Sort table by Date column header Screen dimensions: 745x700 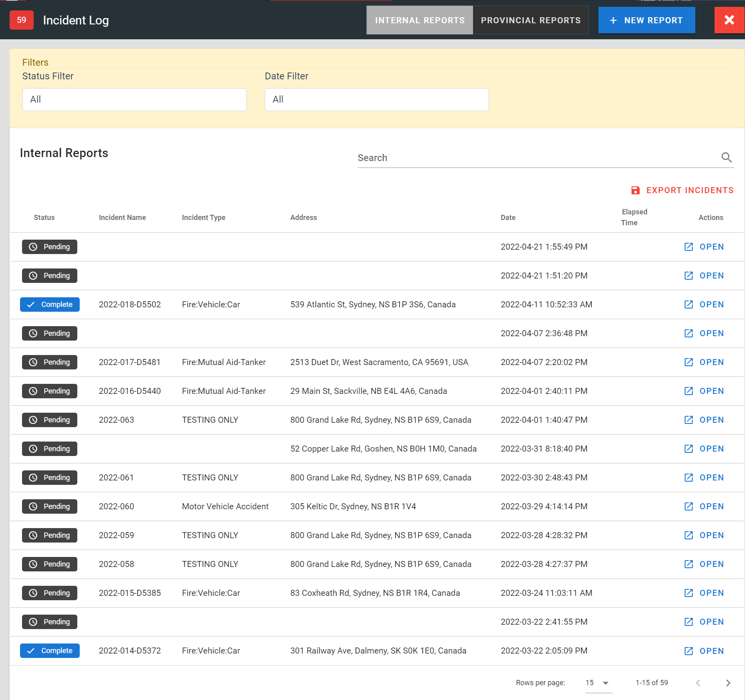(508, 218)
